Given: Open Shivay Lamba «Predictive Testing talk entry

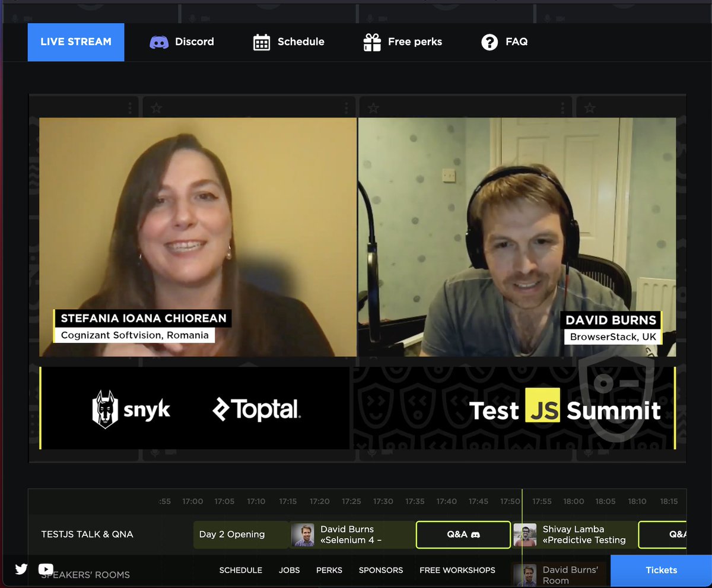Looking at the screenshot, I should click(x=574, y=535).
